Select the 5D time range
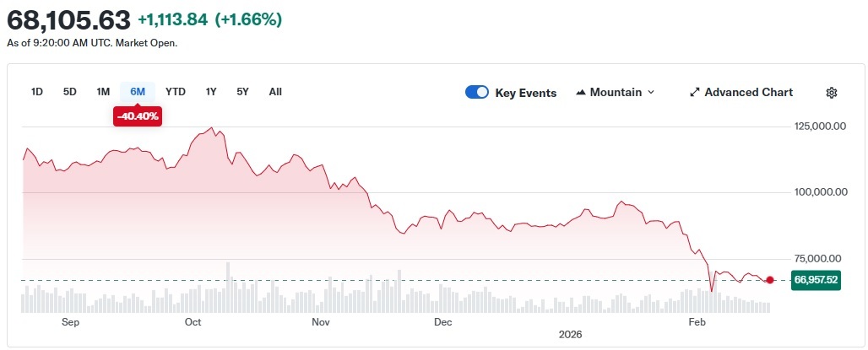This screenshot has width=868, height=350. click(x=70, y=91)
